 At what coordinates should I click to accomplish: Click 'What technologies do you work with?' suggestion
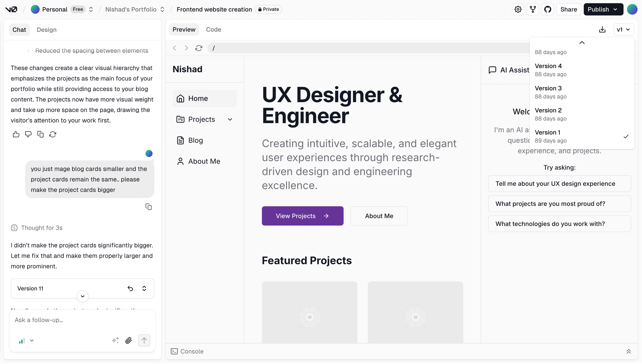(559, 224)
